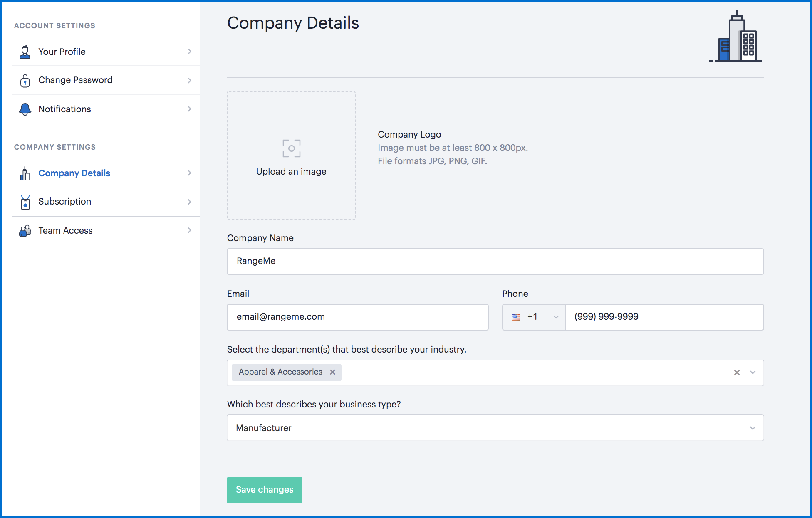This screenshot has width=812, height=518.
Task: Click the Team Access people icon
Action: pos(25,231)
